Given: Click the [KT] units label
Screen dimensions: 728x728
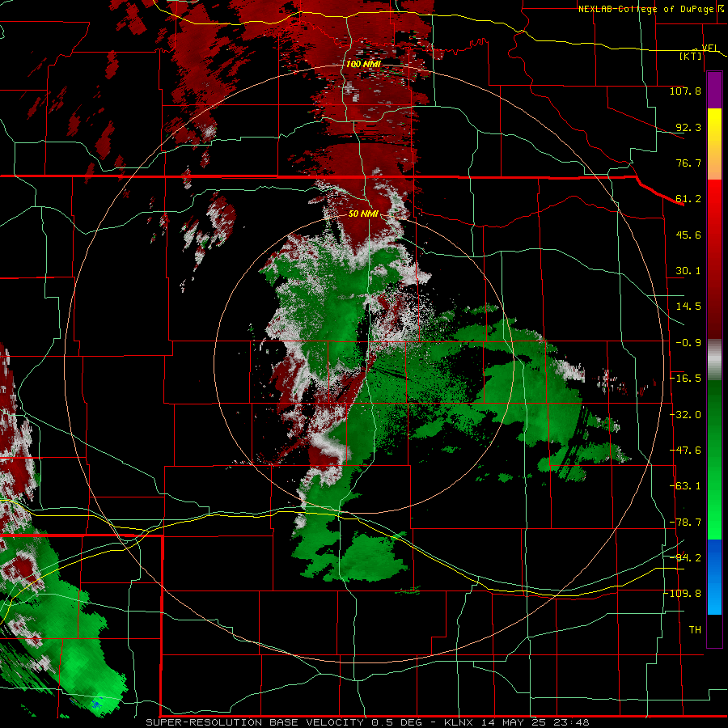Looking at the screenshot, I should pyautogui.click(x=691, y=56).
